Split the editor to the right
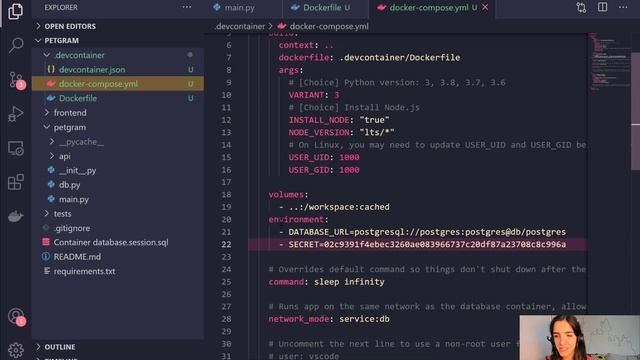Viewport: 640px width, 360px height. (x=602, y=7)
